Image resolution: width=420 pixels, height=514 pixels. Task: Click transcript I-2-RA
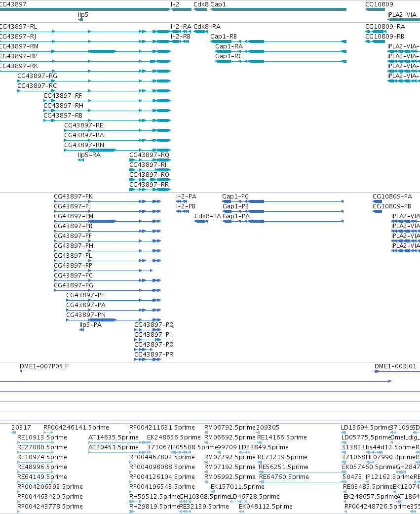[181, 32]
